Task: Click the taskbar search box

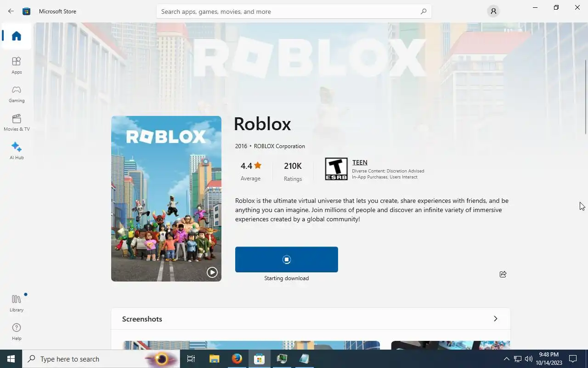Action: 101,359
